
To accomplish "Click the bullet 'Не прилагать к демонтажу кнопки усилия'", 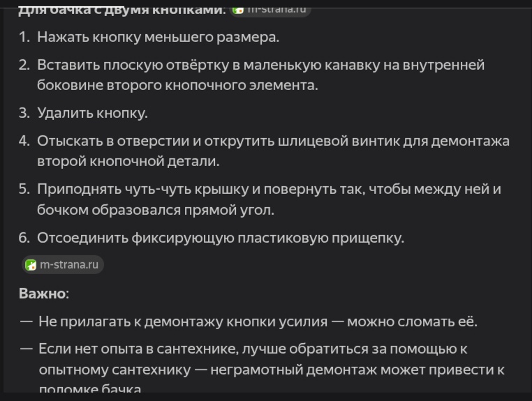I will (x=258, y=321).
